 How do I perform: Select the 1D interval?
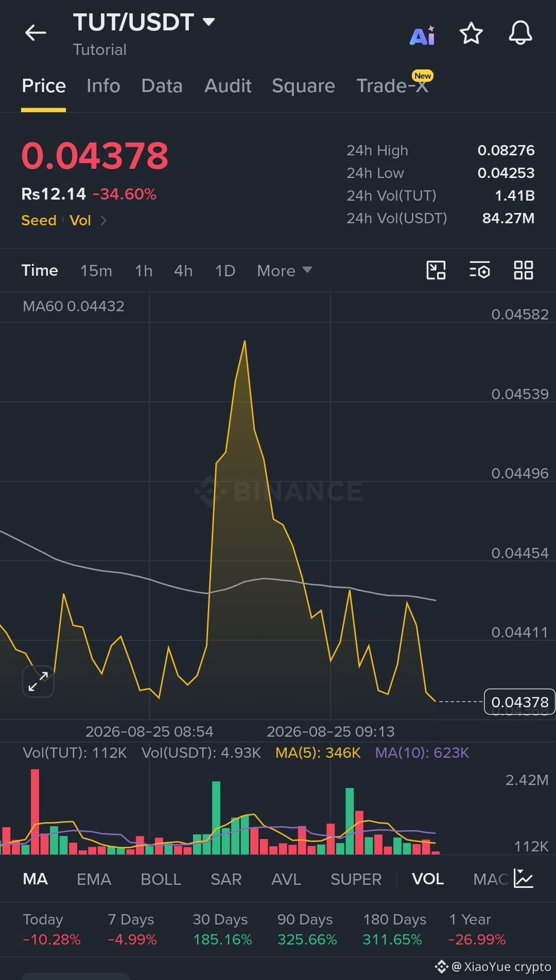(x=225, y=271)
